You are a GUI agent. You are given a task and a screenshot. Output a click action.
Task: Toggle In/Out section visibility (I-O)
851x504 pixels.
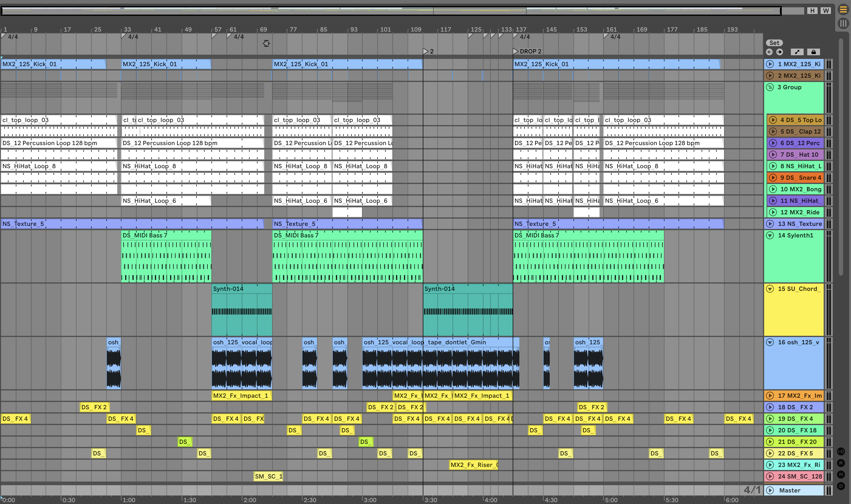point(841,451)
